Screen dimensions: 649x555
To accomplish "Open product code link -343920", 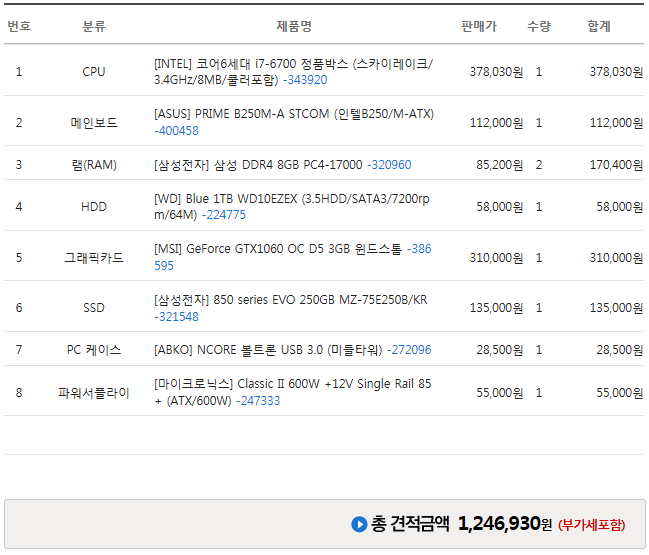I will 305,80.
